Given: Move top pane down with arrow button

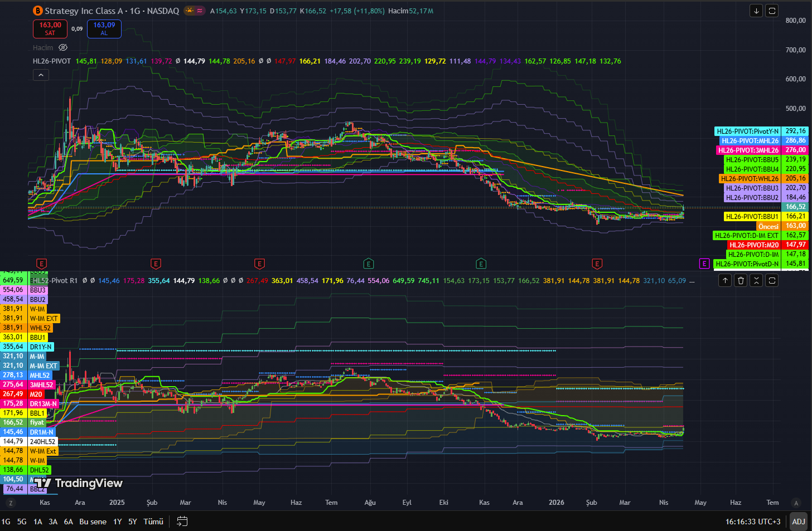Looking at the screenshot, I should 756,11.
